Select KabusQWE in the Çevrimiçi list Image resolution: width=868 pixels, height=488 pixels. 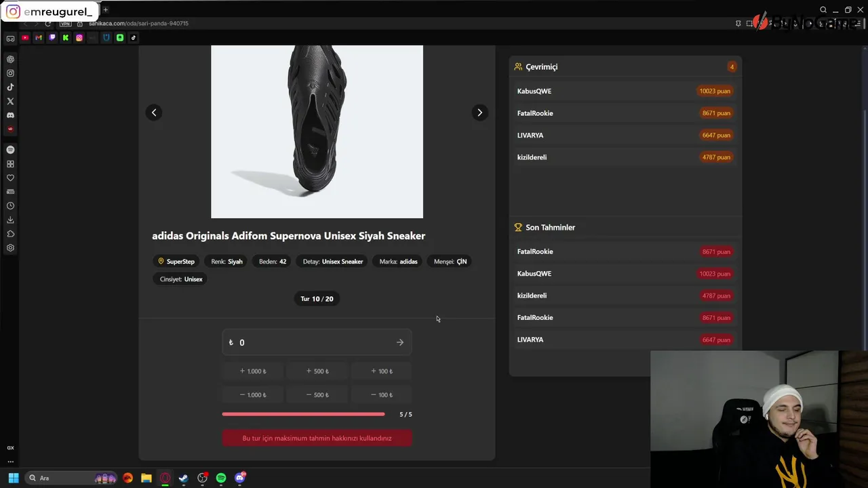click(625, 91)
